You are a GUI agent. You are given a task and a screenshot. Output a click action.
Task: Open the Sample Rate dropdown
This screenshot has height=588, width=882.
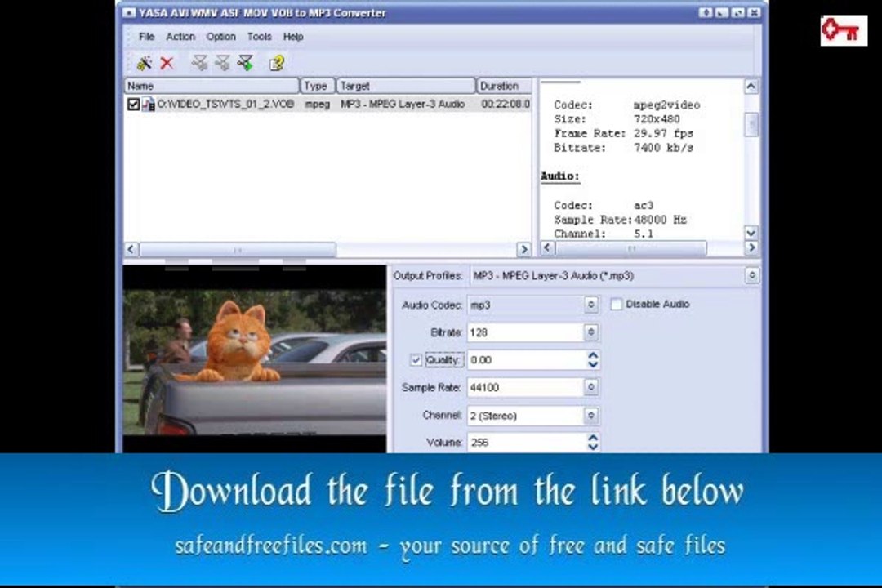(590, 387)
